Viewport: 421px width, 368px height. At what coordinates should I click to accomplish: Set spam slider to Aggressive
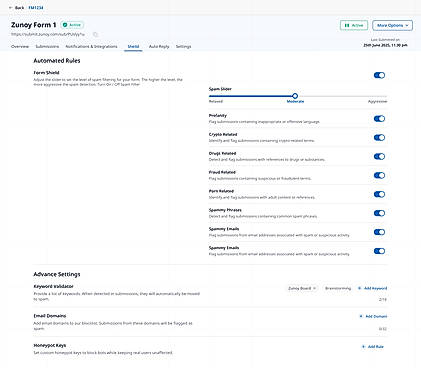pyautogui.click(x=377, y=101)
